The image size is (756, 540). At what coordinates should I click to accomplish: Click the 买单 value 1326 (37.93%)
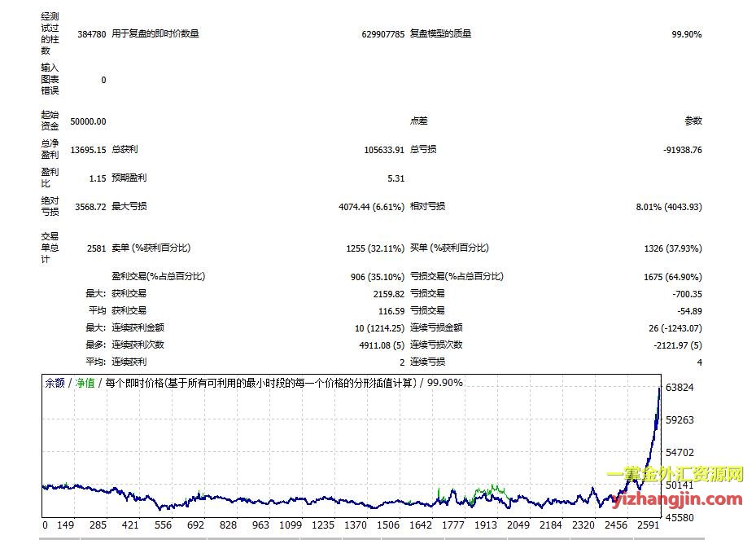coord(672,248)
